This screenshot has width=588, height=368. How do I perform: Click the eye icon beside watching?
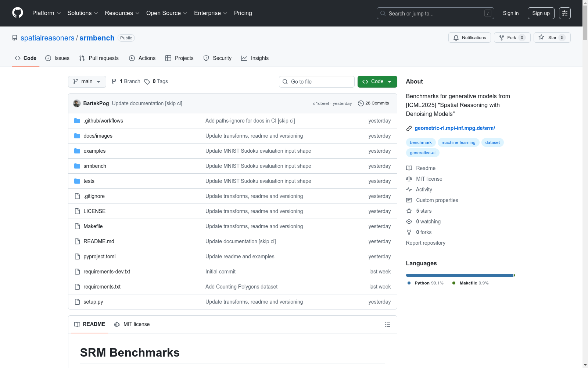point(409,222)
